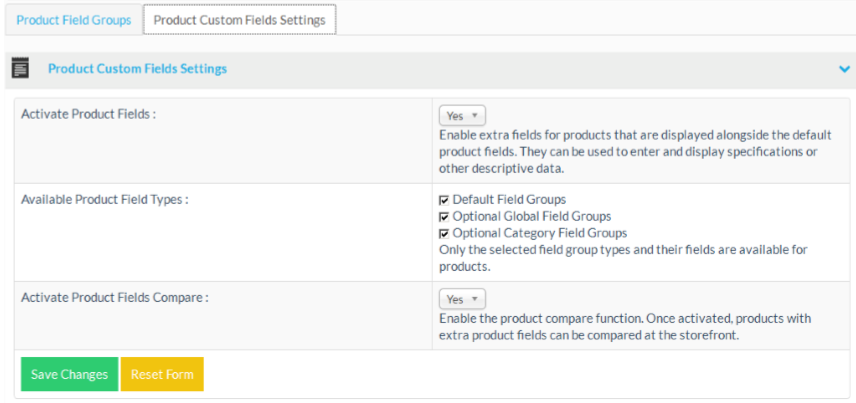Click the "Default Field Groups" label text
Image resolution: width=856 pixels, height=403 pixels.
509,199
